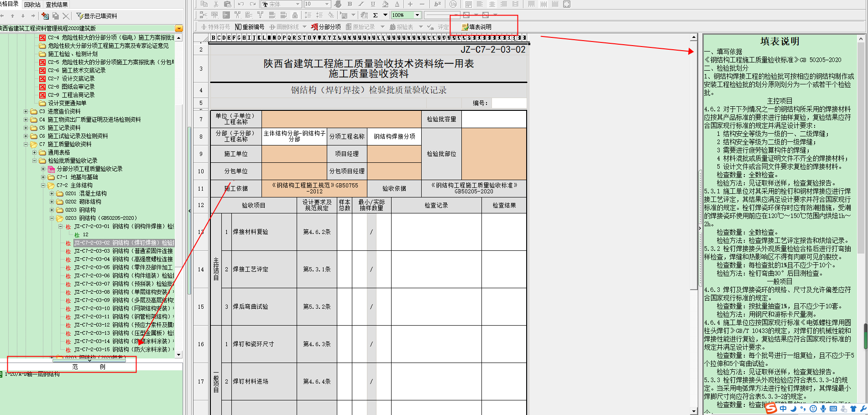This screenshot has width=868, height=415.
Task: Switch to the 查找结果 tab
Action: 57,5
